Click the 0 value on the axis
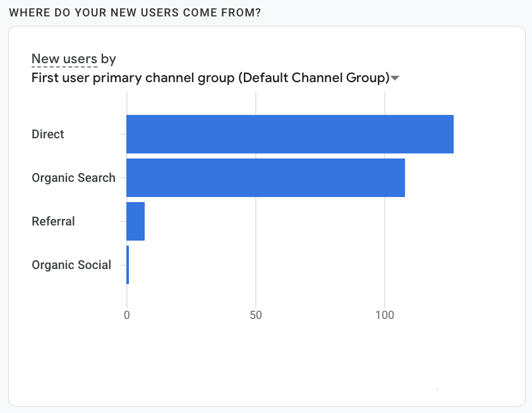 (127, 314)
